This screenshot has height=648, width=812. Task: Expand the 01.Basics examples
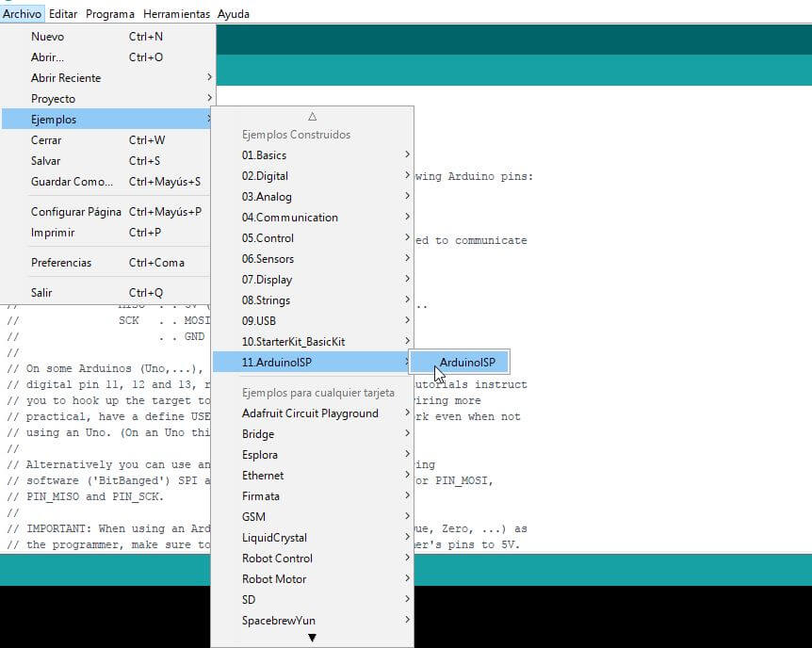pyautogui.click(x=312, y=155)
